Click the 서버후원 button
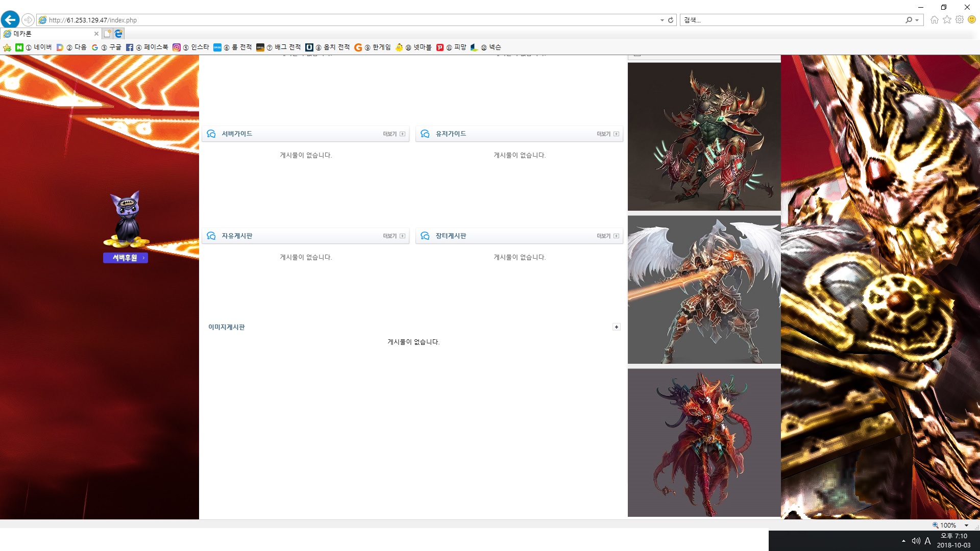The width and height of the screenshot is (980, 551). click(126, 258)
